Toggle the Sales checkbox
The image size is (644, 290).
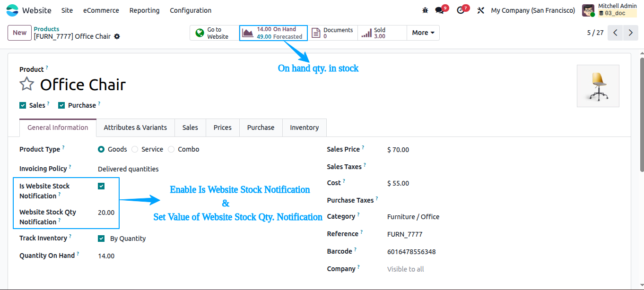point(23,105)
